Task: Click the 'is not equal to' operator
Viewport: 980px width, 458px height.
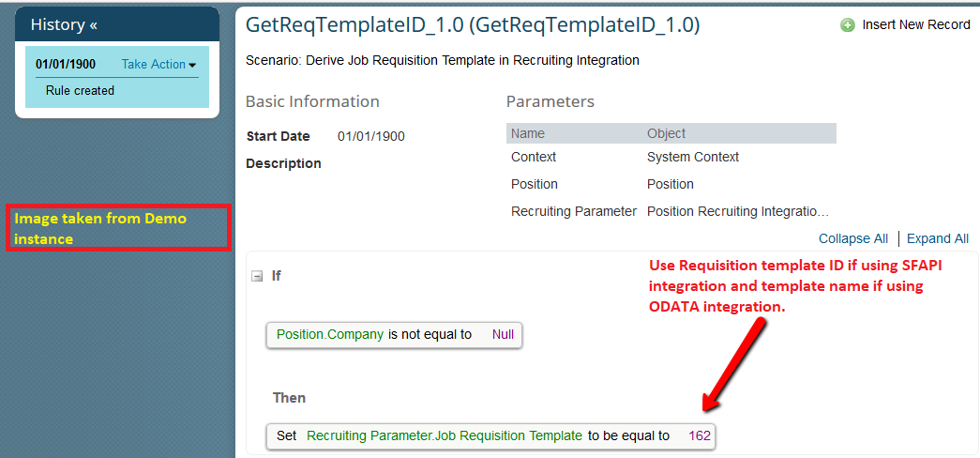Action: click(x=430, y=334)
